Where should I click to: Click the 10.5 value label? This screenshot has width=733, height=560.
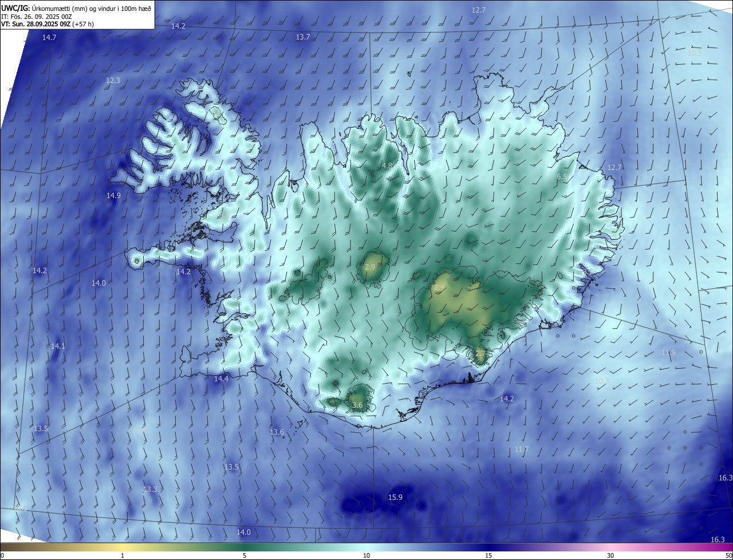point(695,53)
